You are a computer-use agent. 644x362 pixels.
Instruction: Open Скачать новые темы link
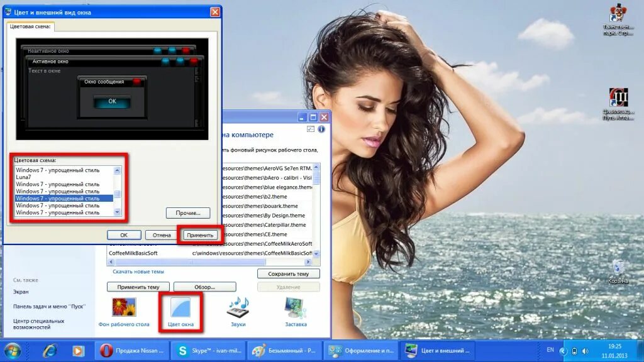(138, 271)
